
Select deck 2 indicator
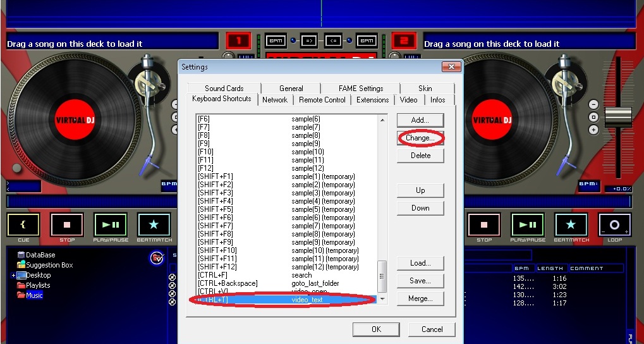[x=404, y=41]
